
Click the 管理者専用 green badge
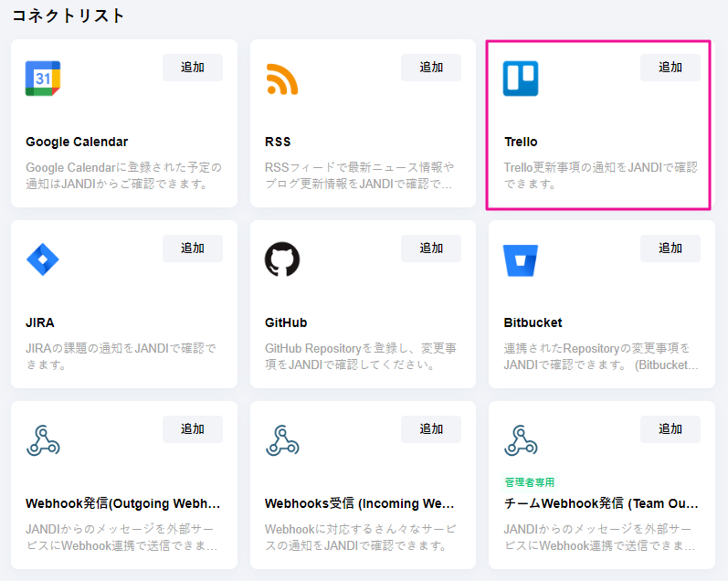tap(529, 482)
